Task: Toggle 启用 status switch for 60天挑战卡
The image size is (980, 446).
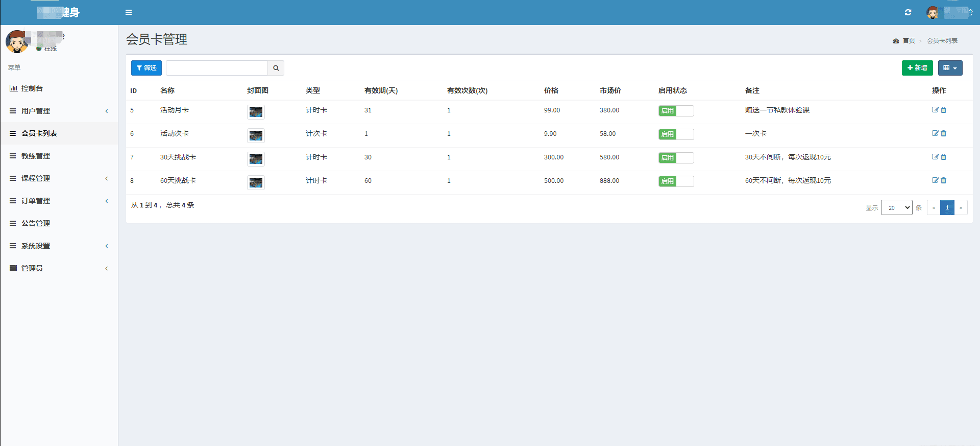Action: coord(676,181)
